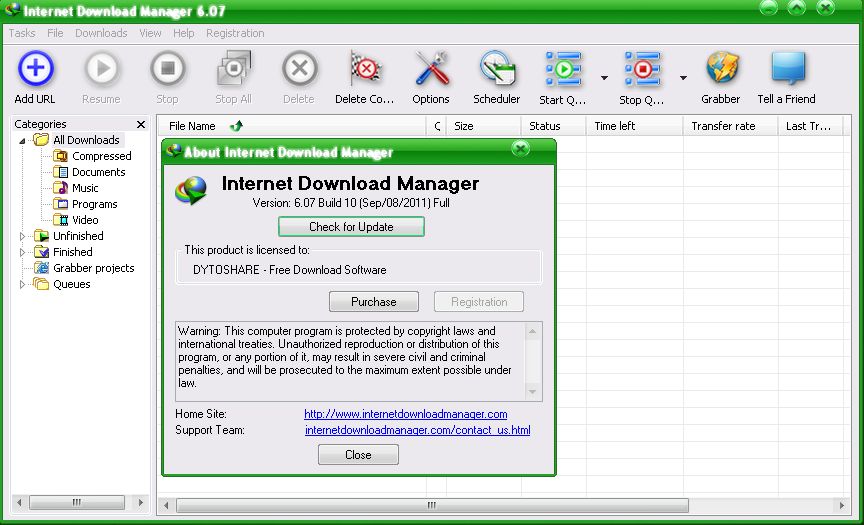
Task: Click the Tell a Friend icon
Action: tap(788, 68)
